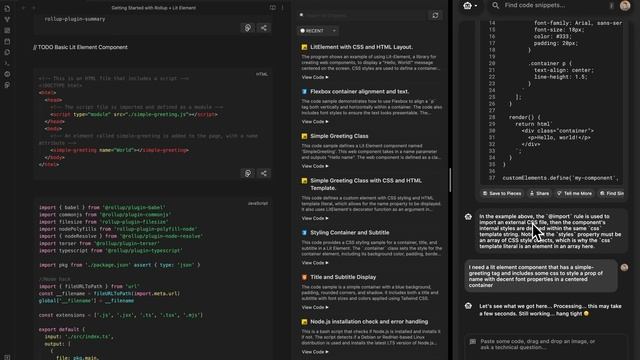The image size is (640, 360).
Task: Open the Simple Greeting Class snippet title
Action: 339,136
